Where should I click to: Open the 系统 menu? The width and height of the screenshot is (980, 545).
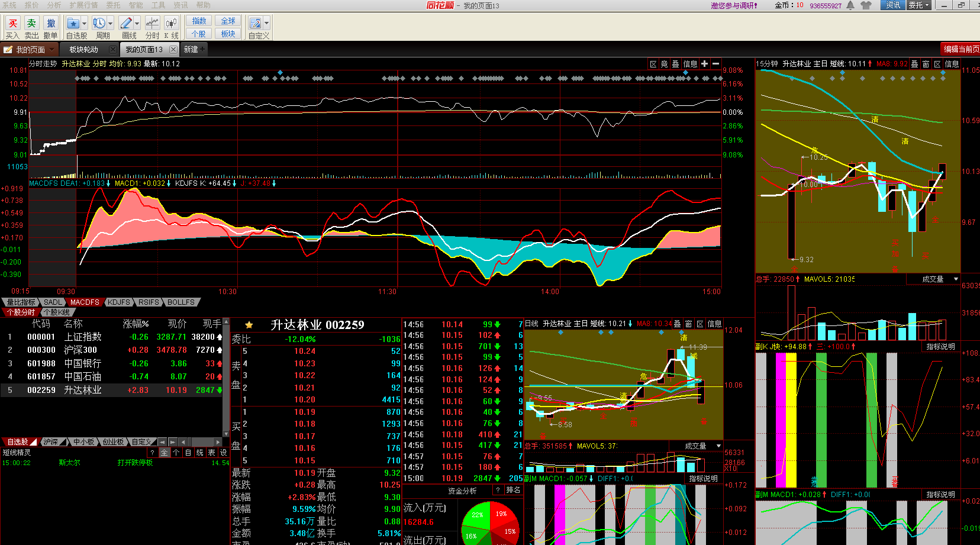coord(9,5)
